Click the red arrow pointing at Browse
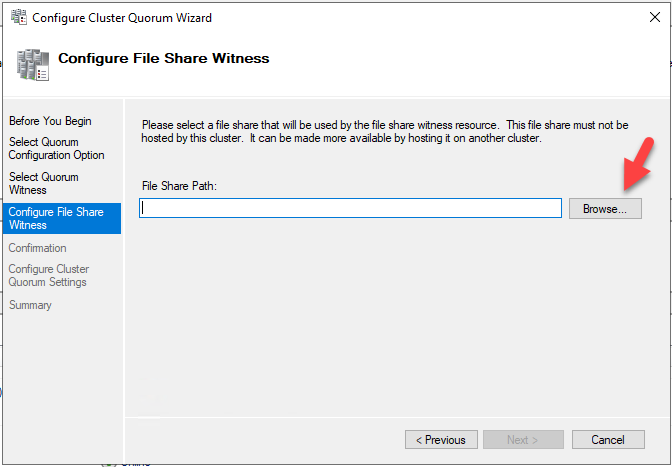The height and width of the screenshot is (467, 672). 638,164
